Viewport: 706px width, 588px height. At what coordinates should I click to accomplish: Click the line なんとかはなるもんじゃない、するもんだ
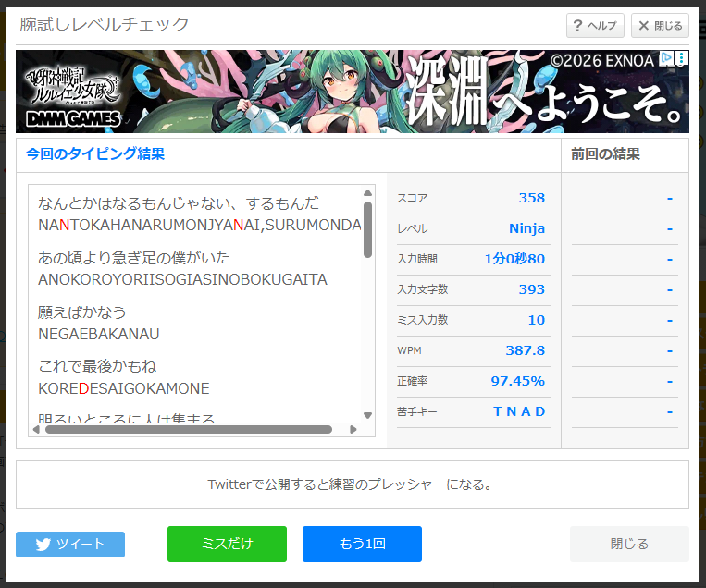tap(179, 203)
